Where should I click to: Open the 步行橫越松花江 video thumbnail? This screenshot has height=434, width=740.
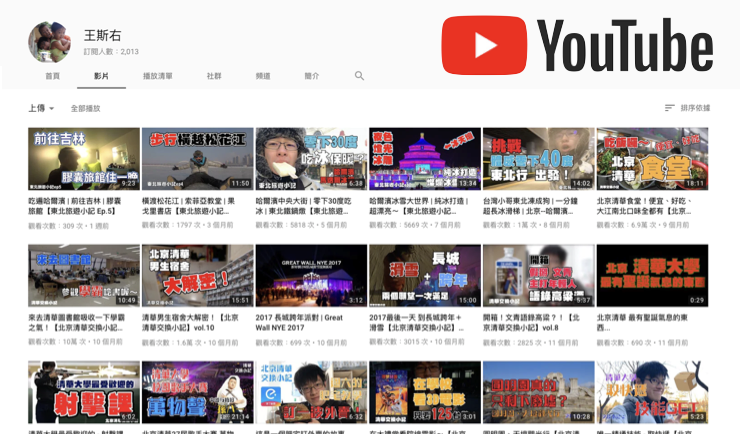click(196, 158)
